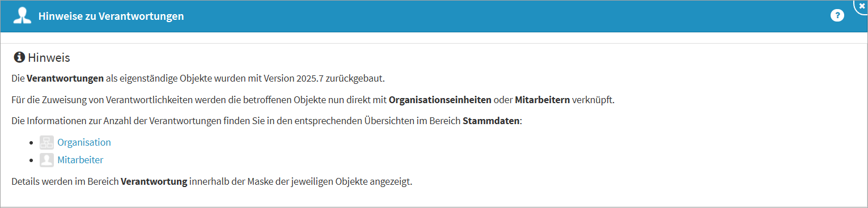Click the bold word Verantwortung in last sentence

[x=154, y=182]
